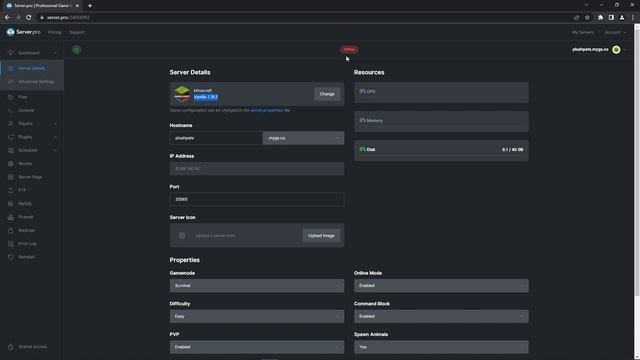Expand the Plugins submenu chevron
The width and height of the screenshot is (640, 360).
(x=55, y=137)
